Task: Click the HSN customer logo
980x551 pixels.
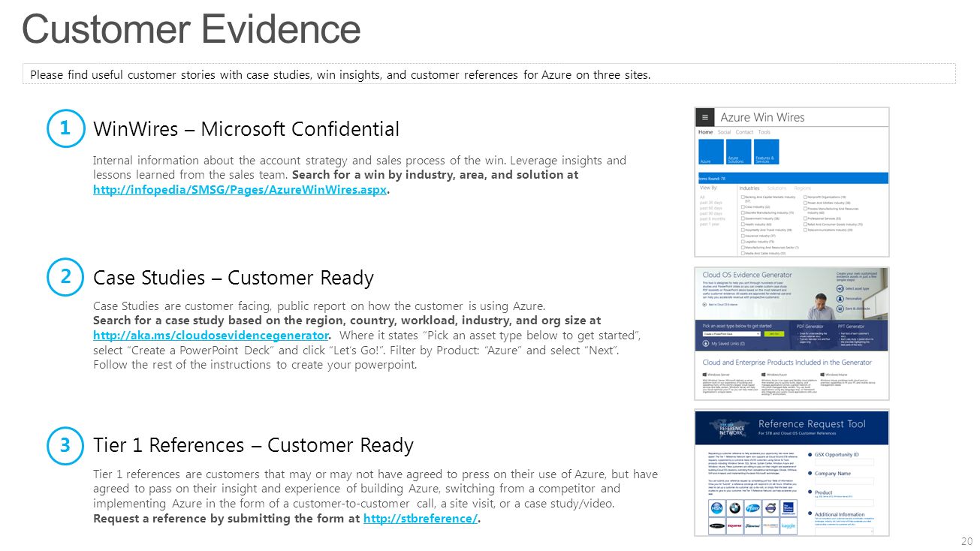Action: pos(717,508)
